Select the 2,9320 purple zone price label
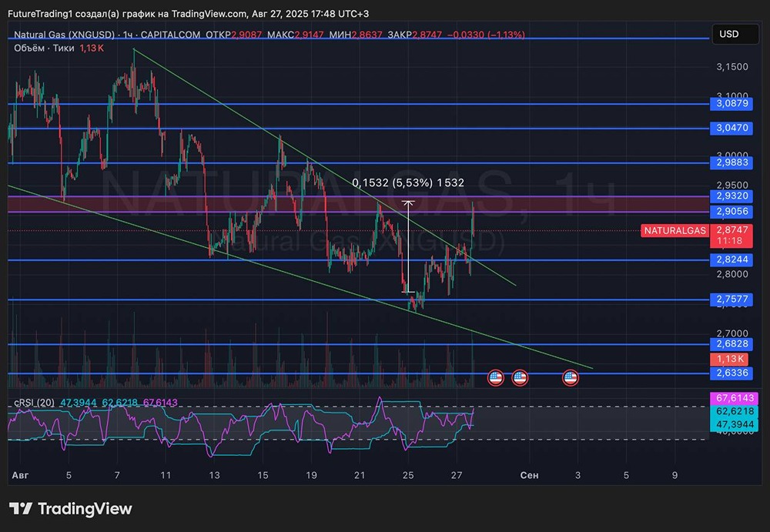770x532 pixels. (731, 196)
